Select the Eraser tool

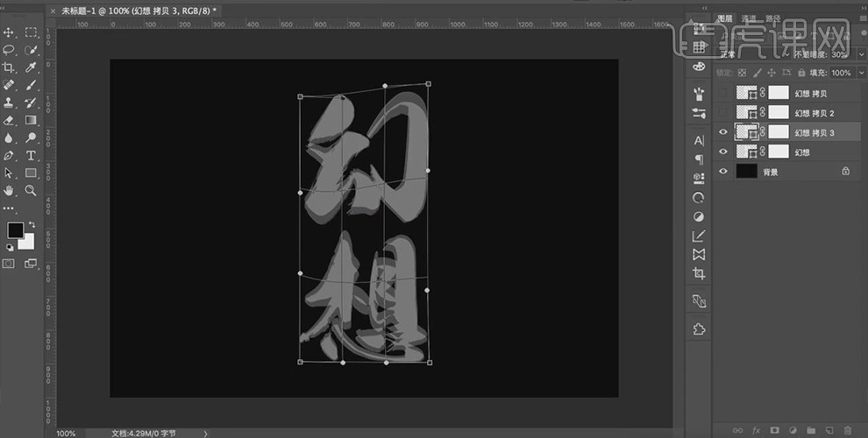(8, 120)
